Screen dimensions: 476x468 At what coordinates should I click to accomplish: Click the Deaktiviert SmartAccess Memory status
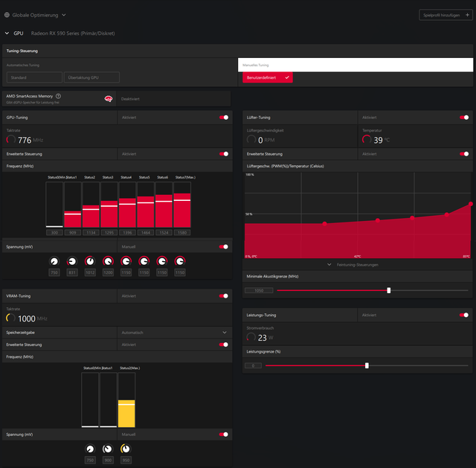pos(130,99)
